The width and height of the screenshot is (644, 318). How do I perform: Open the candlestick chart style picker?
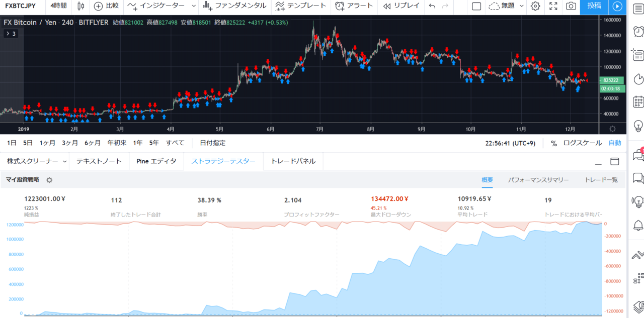point(82,6)
